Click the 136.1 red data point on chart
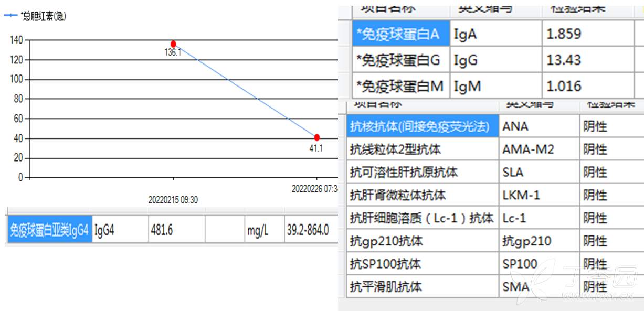 (x=173, y=44)
